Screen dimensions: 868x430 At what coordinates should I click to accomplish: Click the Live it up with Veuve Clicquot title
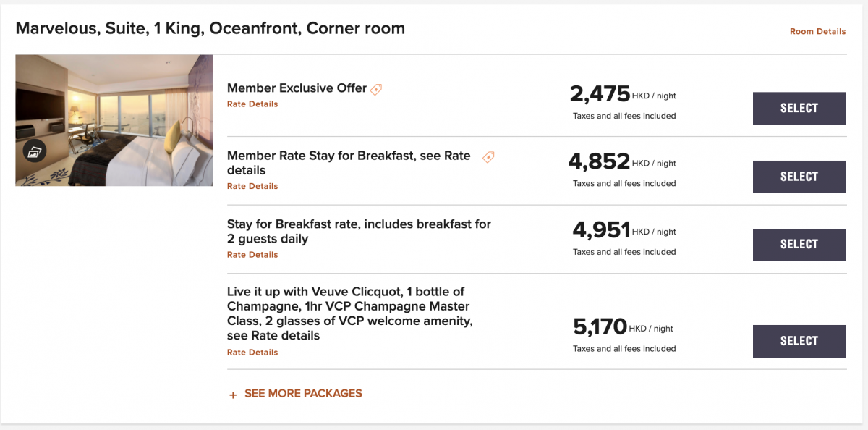[350, 313]
